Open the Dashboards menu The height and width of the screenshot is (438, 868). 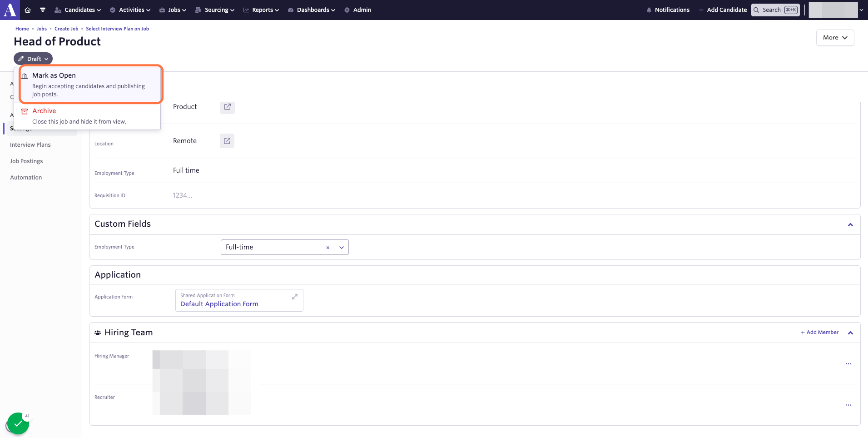(x=312, y=10)
